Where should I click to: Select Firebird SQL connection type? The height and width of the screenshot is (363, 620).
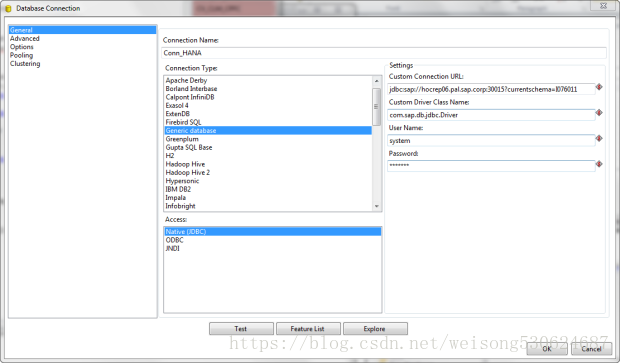tap(268, 122)
